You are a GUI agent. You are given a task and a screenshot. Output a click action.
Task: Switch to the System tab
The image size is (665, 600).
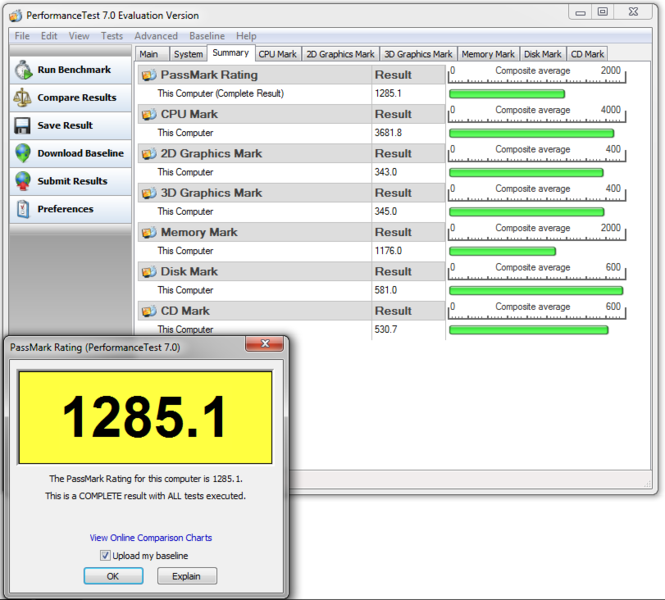point(188,54)
